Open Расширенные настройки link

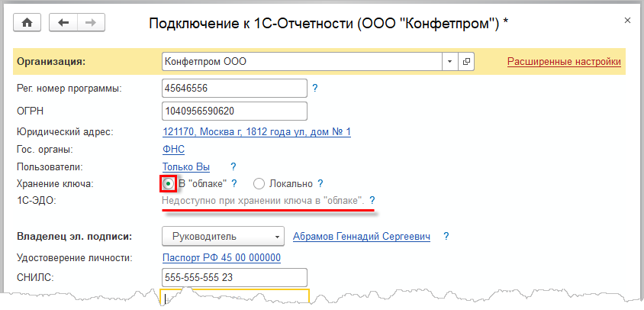click(565, 62)
